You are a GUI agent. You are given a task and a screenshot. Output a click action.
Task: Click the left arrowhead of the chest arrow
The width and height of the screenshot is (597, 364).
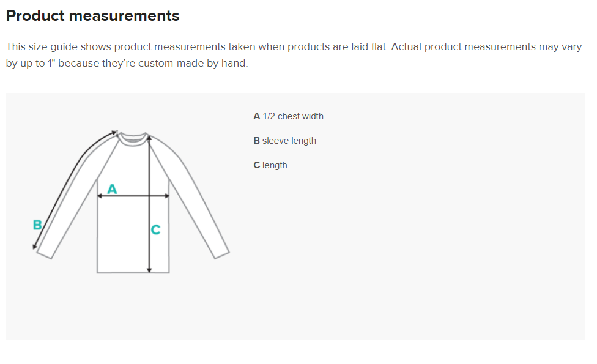(100, 196)
